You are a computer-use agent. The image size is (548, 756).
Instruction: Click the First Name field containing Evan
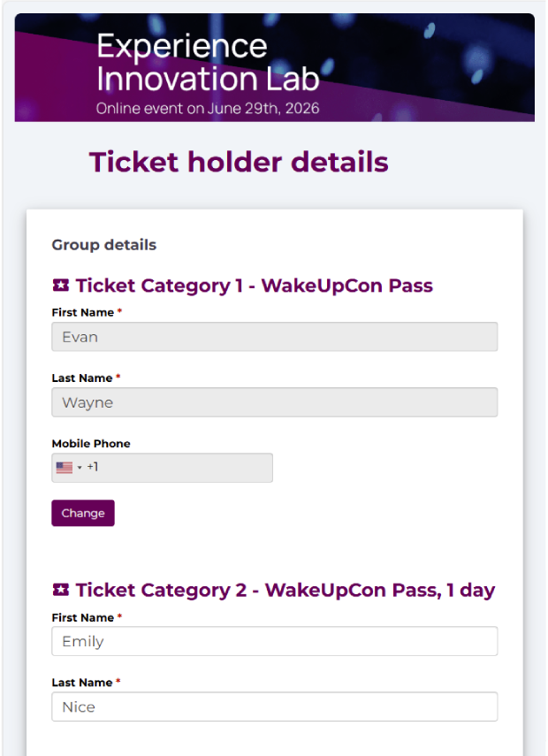tap(274, 337)
